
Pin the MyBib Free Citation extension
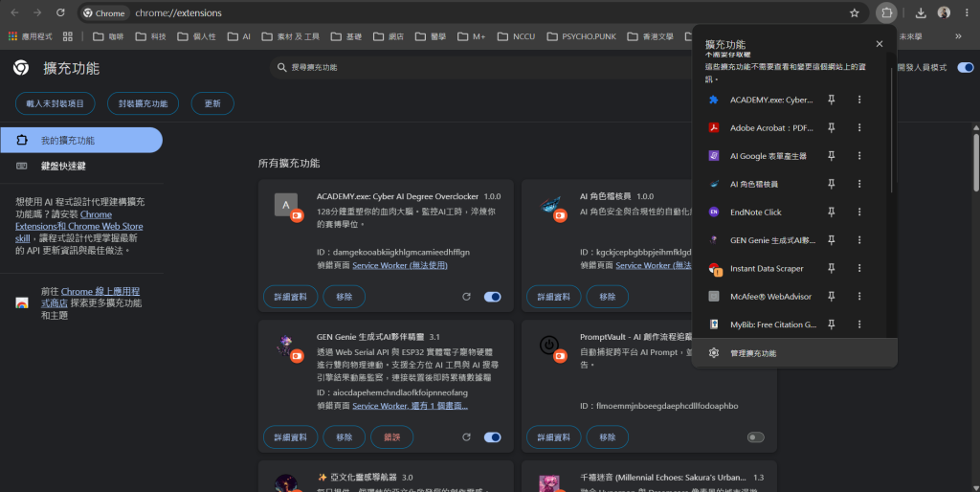832,324
